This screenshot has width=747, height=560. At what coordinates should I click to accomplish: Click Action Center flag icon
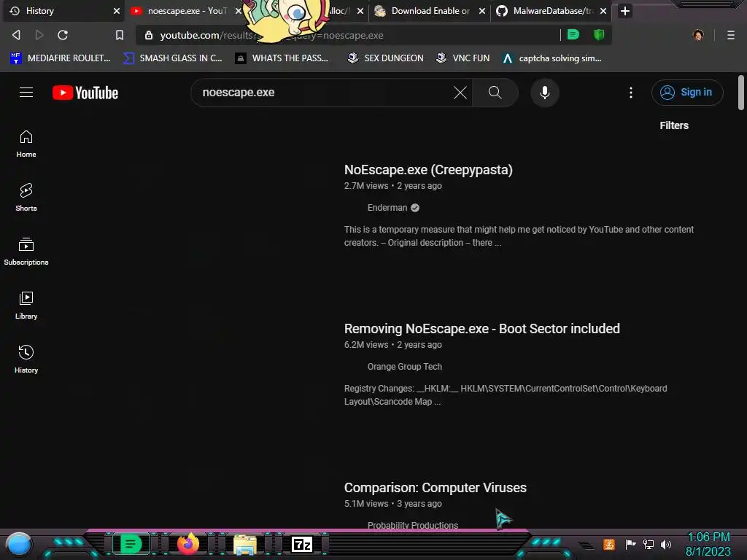click(631, 544)
